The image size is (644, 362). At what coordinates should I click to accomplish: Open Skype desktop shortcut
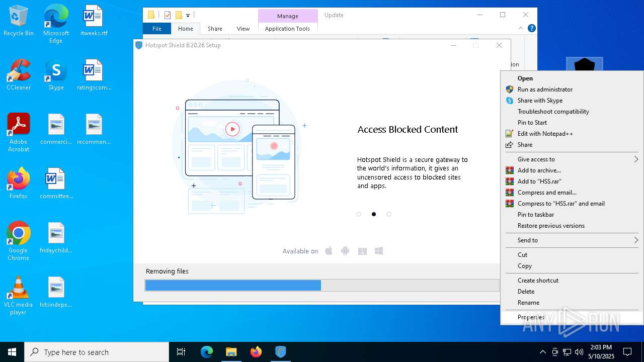[x=56, y=75]
